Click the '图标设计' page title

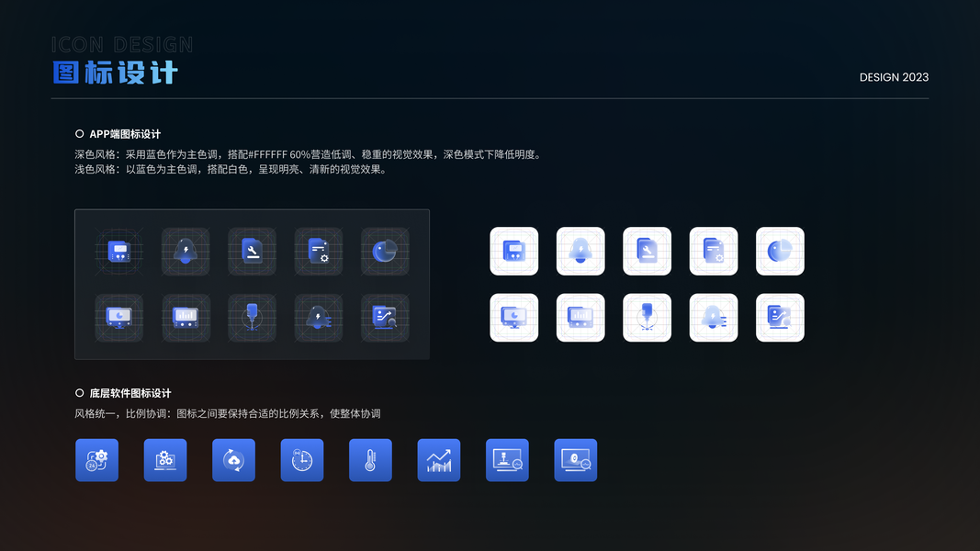coord(116,73)
